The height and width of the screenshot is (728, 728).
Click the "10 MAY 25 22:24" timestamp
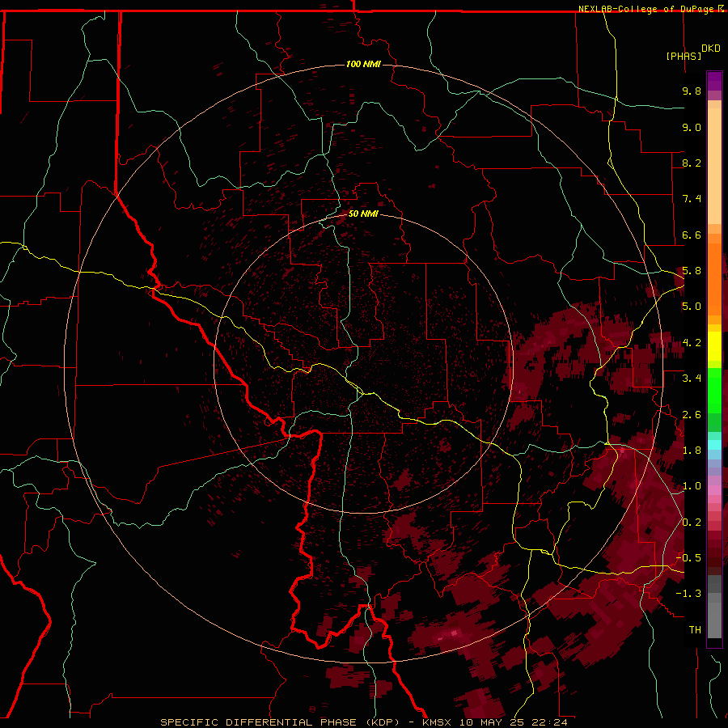[514, 722]
